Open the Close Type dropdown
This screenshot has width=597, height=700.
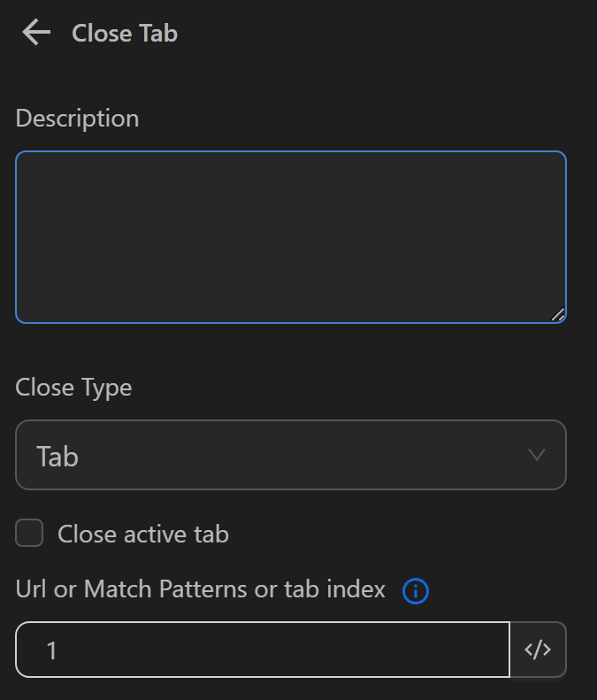tap(290, 455)
